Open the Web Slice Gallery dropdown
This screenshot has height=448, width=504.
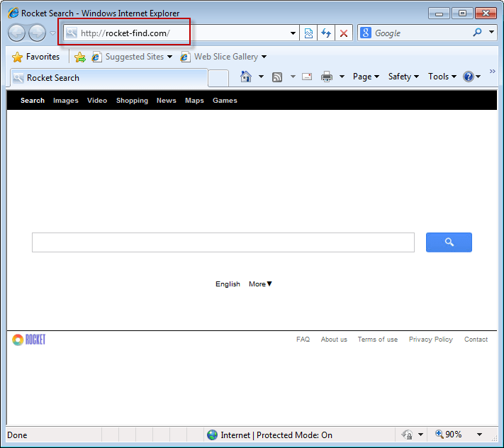[x=223, y=57]
